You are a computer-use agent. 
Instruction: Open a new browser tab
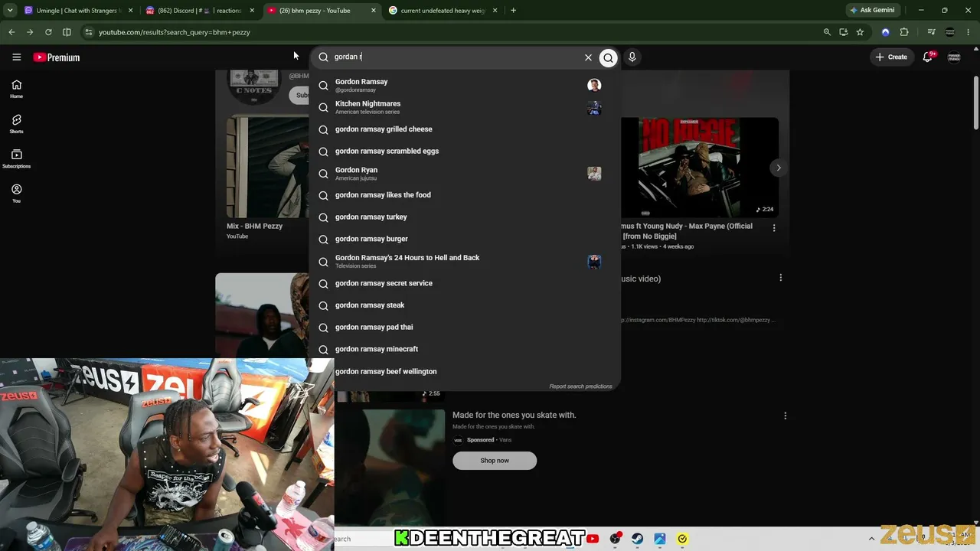point(513,11)
